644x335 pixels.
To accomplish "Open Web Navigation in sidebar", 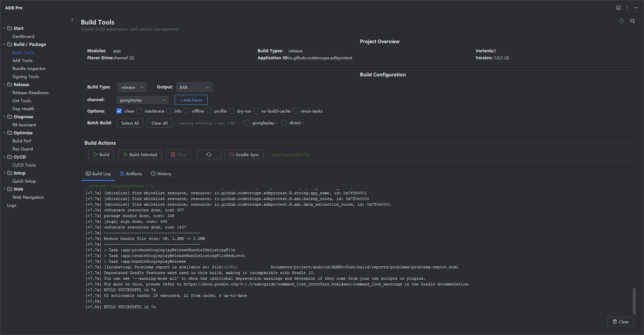I will [28, 197].
